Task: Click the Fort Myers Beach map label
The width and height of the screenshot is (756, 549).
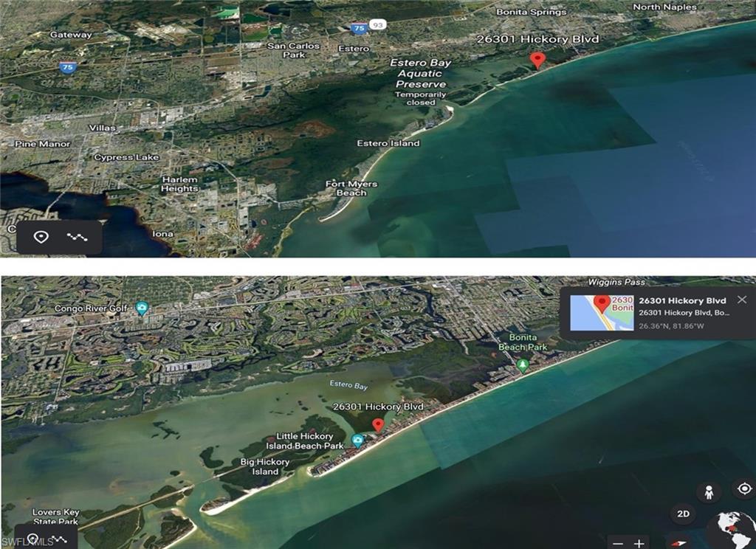Action: [351, 188]
